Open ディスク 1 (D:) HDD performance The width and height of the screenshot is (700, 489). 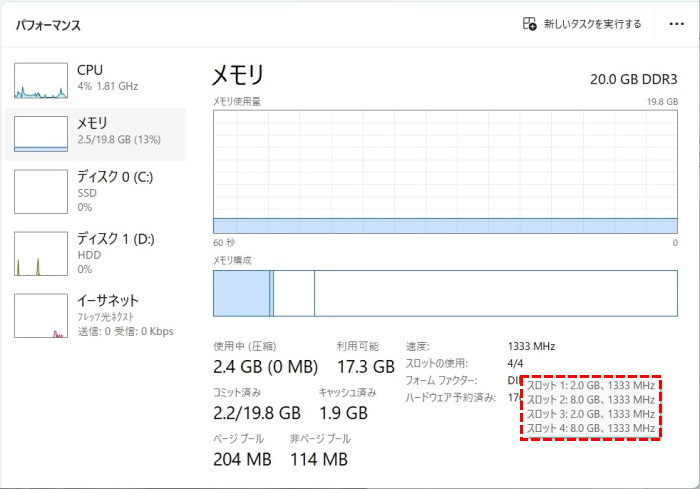click(96, 253)
